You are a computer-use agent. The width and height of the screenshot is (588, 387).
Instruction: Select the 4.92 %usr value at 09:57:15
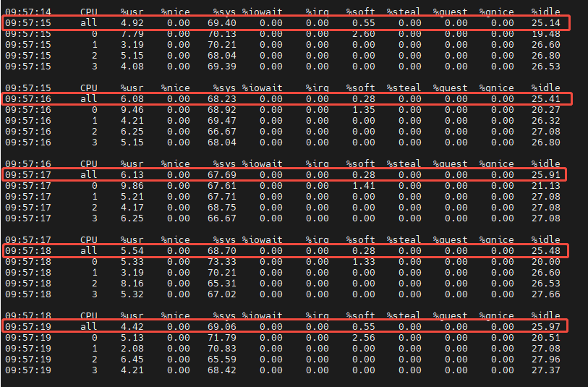132,23
